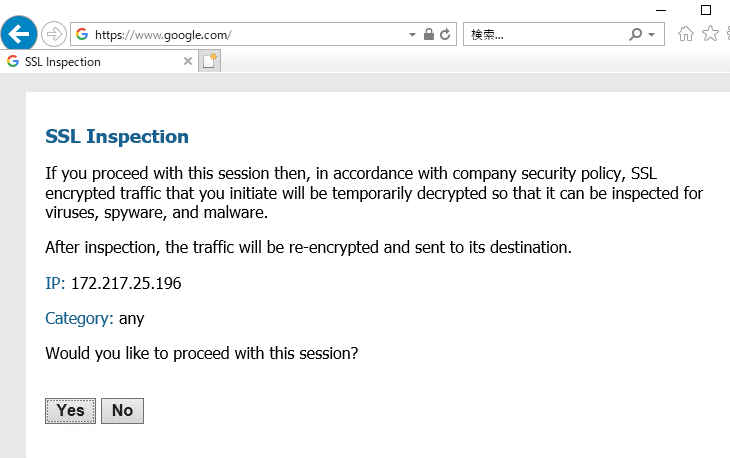730x458 pixels.
Task: Open Favorites via the star icon
Action: coord(710,34)
